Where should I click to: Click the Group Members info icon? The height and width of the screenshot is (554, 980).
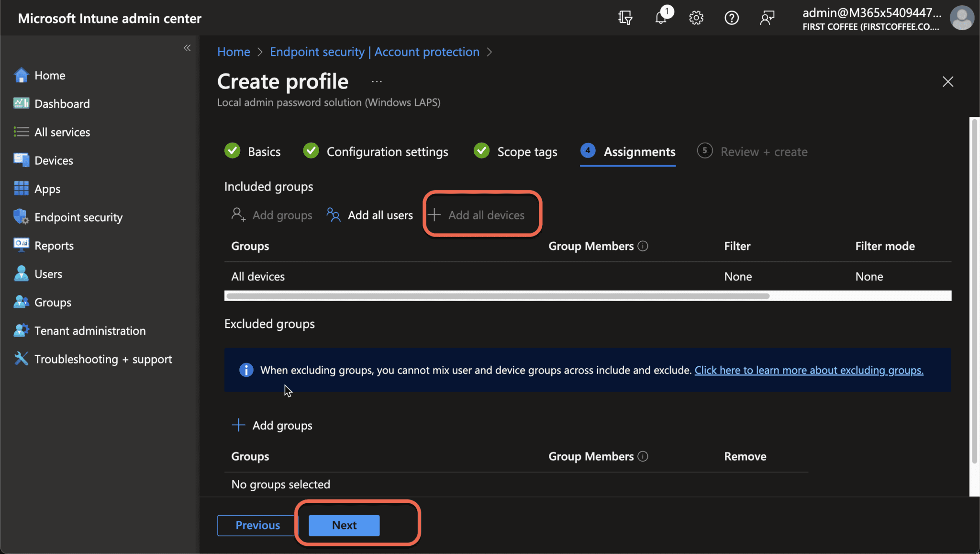click(643, 246)
